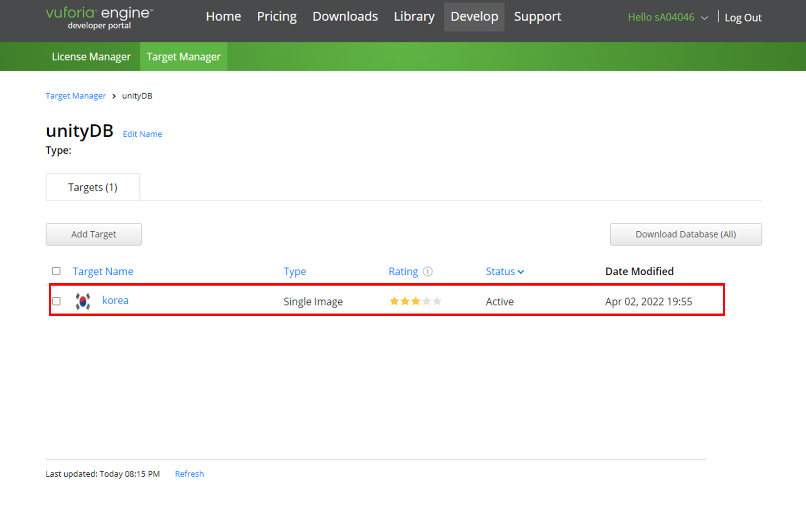Click Edit Name next to unityDB
Screen dimensions: 806x532
click(x=142, y=134)
